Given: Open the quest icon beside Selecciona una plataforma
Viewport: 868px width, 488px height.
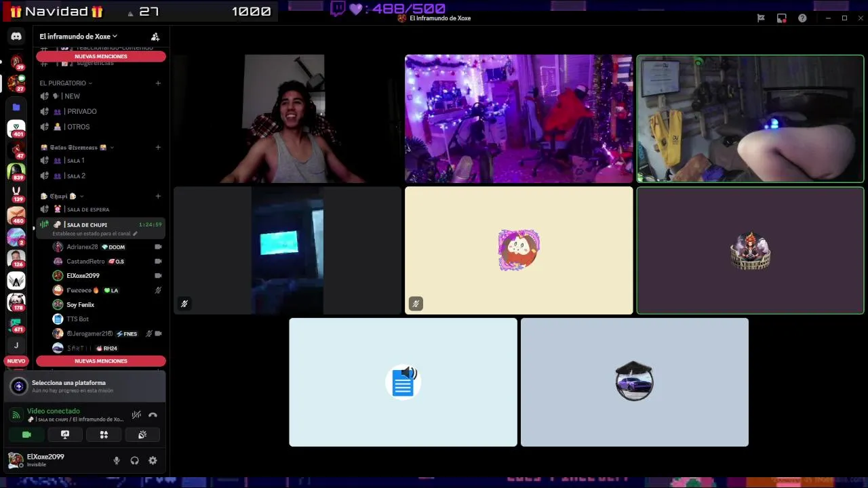Looking at the screenshot, I should pyautogui.click(x=19, y=386).
